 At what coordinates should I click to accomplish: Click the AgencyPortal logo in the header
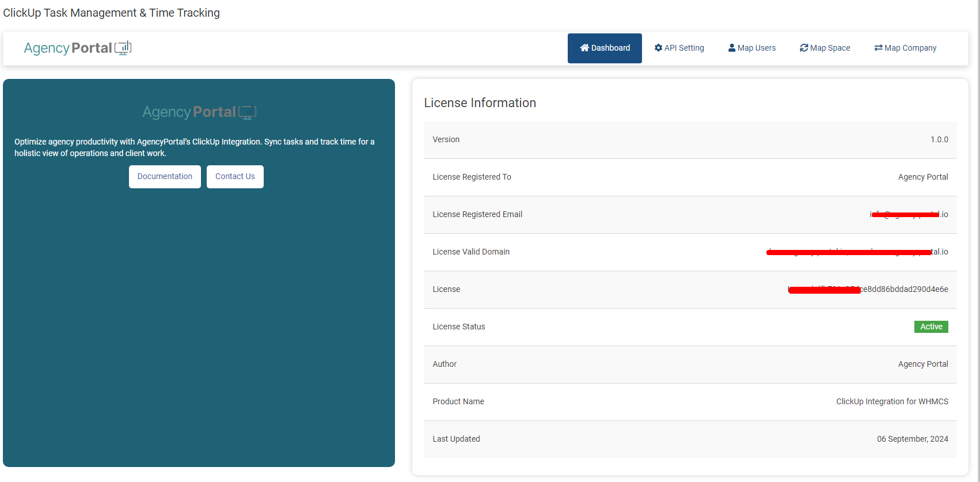78,48
